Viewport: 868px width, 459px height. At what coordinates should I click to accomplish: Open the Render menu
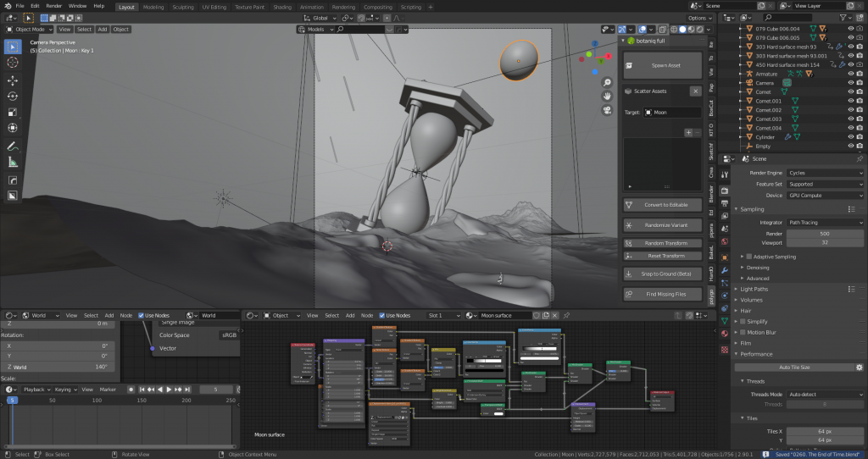coord(53,6)
